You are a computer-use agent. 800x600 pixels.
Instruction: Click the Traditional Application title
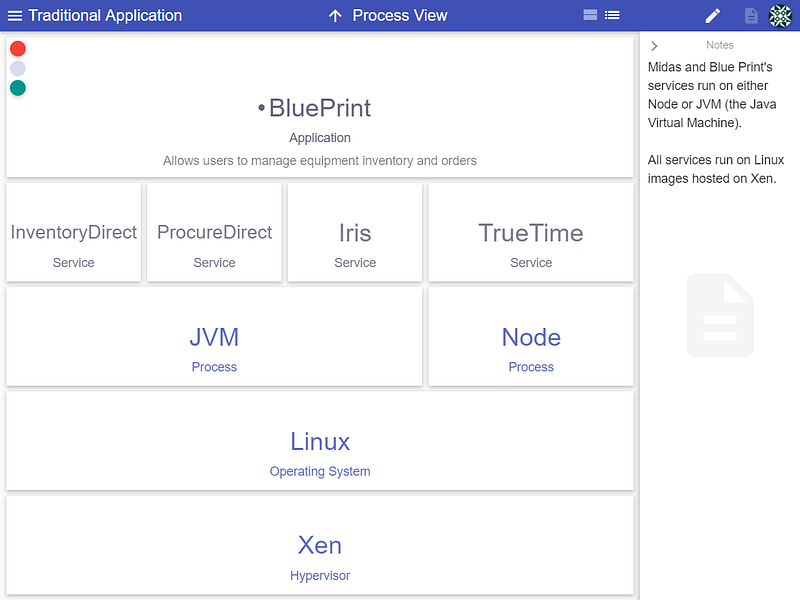coord(105,16)
